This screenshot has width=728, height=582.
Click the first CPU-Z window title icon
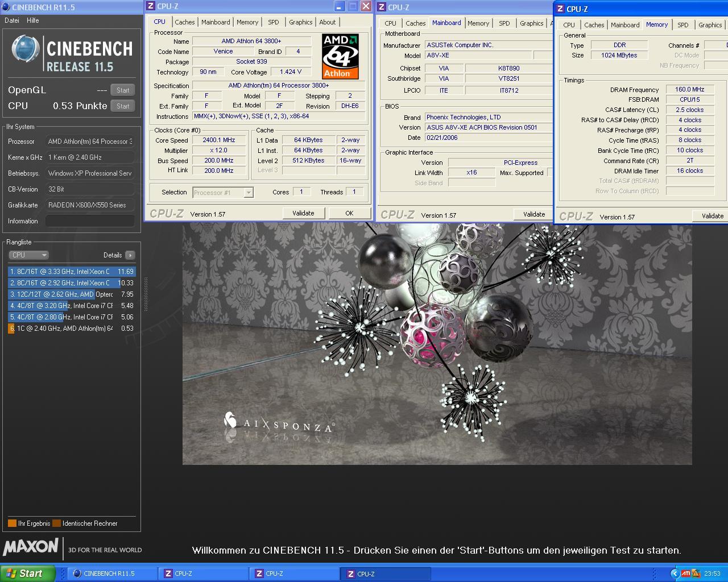pos(151,6)
